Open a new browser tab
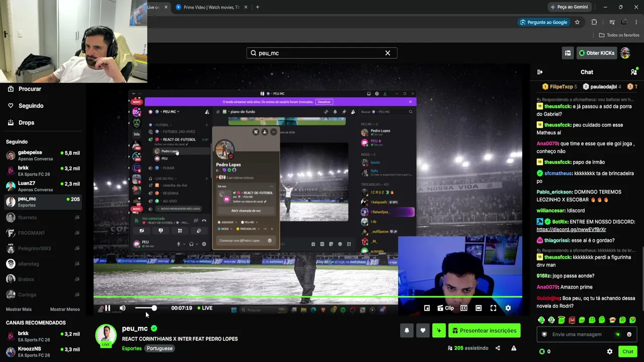Screen dimensions: 644x362 coord(258,7)
